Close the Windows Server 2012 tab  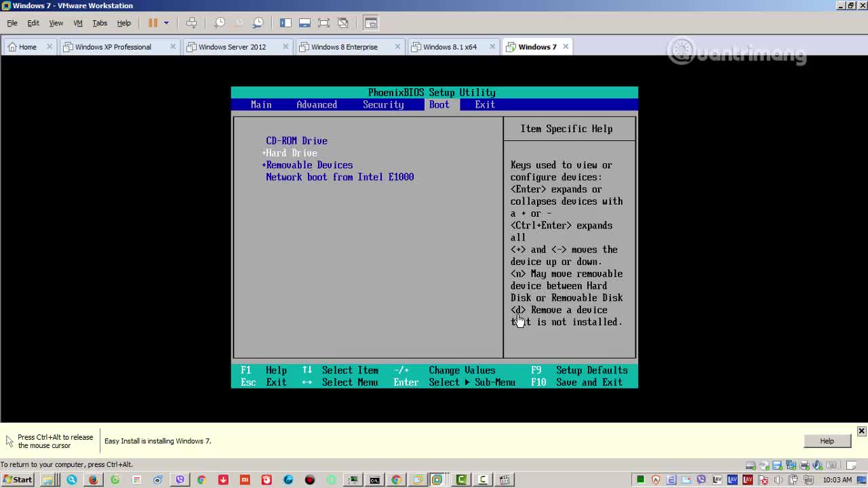tap(285, 47)
